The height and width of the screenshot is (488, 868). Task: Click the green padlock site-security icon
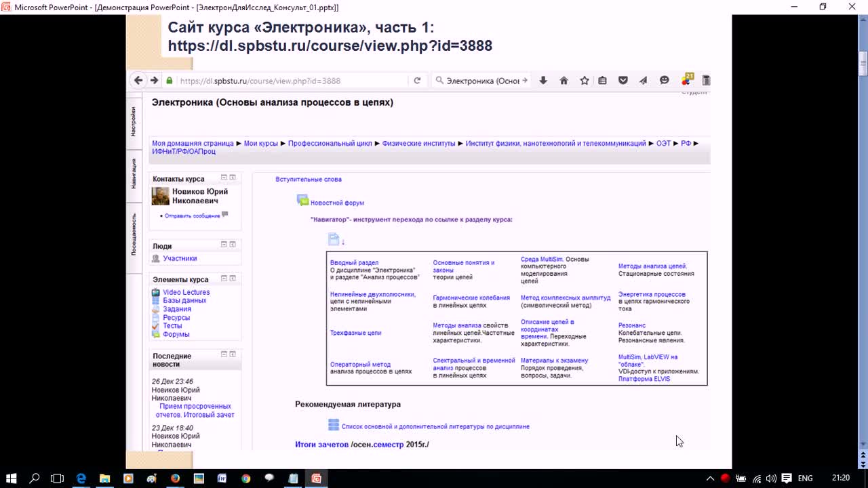(170, 80)
